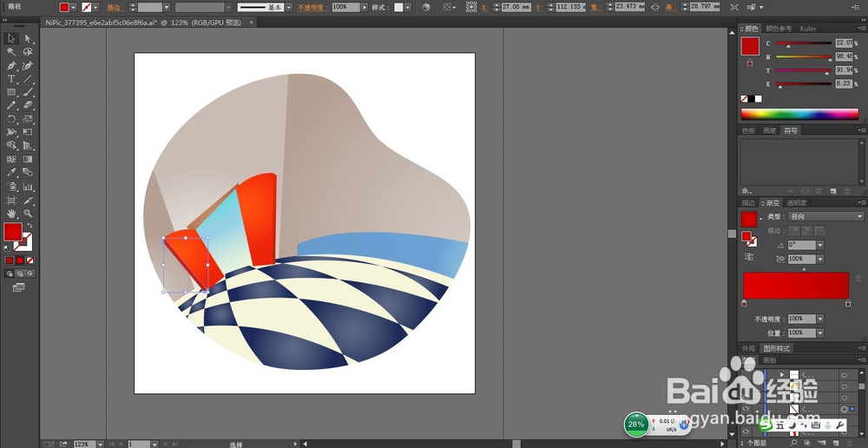The height and width of the screenshot is (448, 868).
Task: Select the Selection (black arrow) tool
Action: (x=11, y=38)
